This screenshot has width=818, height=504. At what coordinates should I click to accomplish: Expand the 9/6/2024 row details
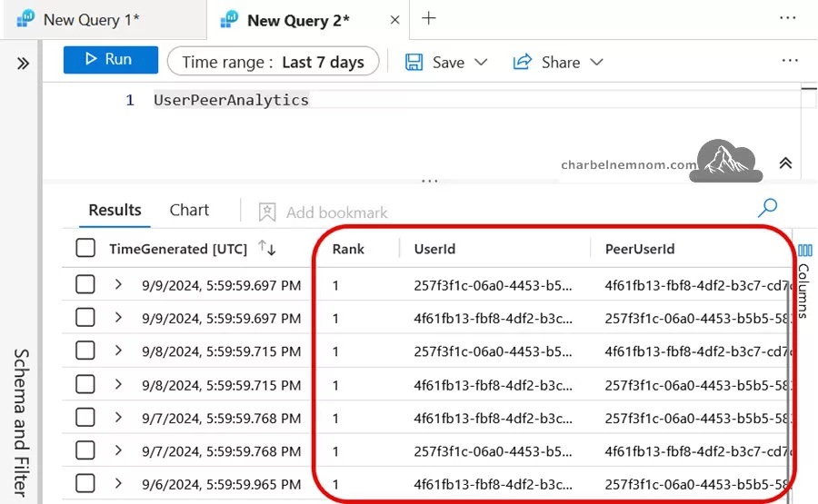(x=118, y=484)
